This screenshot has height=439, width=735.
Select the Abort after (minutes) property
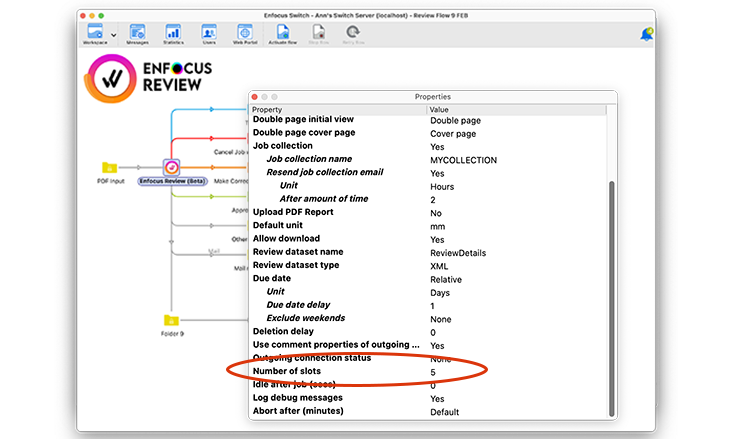coord(298,411)
